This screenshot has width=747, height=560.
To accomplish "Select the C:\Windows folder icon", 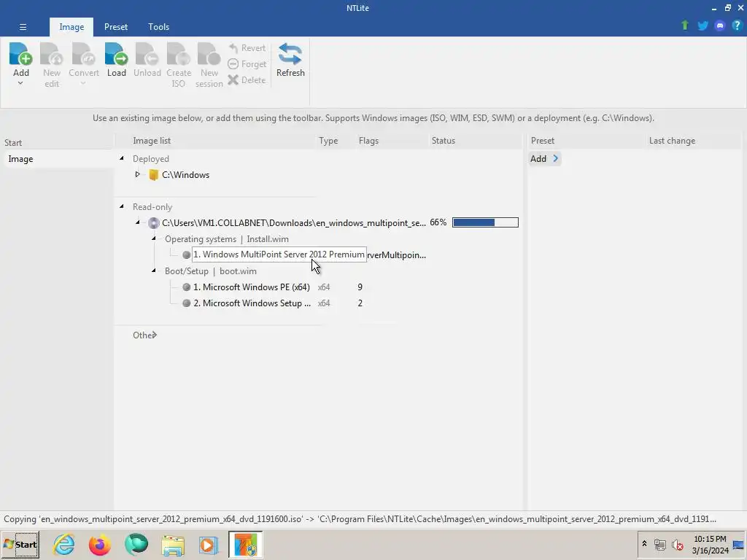I will (x=153, y=175).
